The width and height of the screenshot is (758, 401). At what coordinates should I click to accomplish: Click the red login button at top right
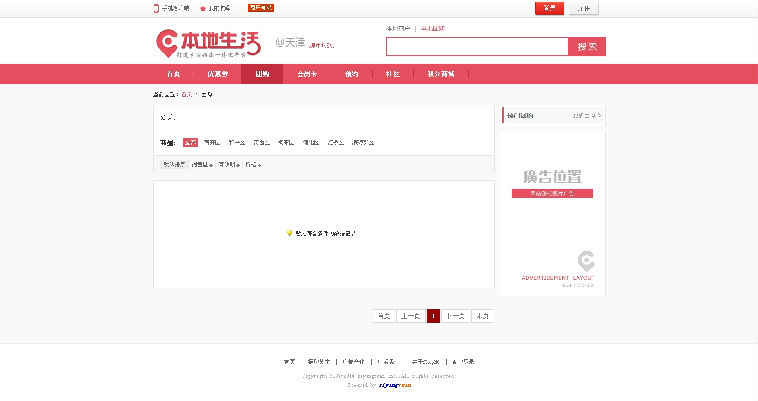click(x=549, y=8)
